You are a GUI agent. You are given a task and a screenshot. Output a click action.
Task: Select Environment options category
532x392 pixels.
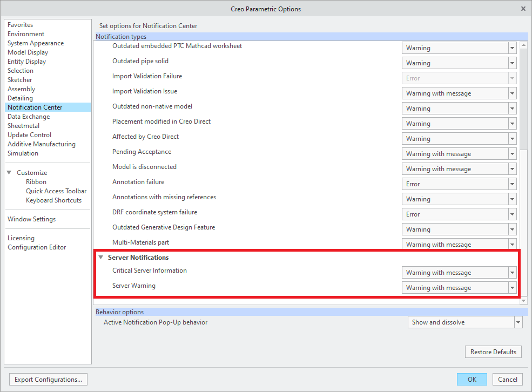coord(26,34)
